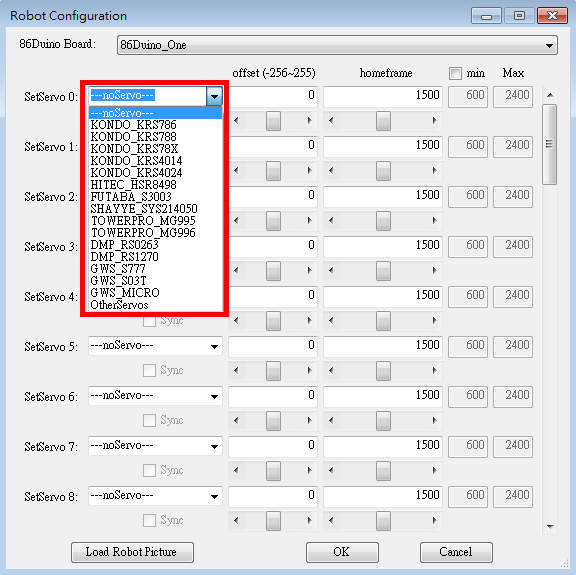Click the scroll-up arrow of the servo list scrollbar

pos(550,95)
